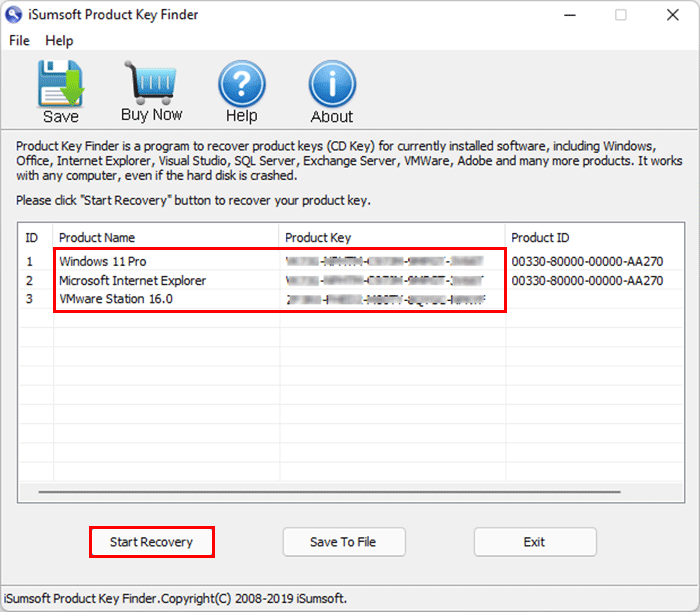Select the VMware Station 16.0 row
The height and width of the screenshot is (612, 700).
351,299
